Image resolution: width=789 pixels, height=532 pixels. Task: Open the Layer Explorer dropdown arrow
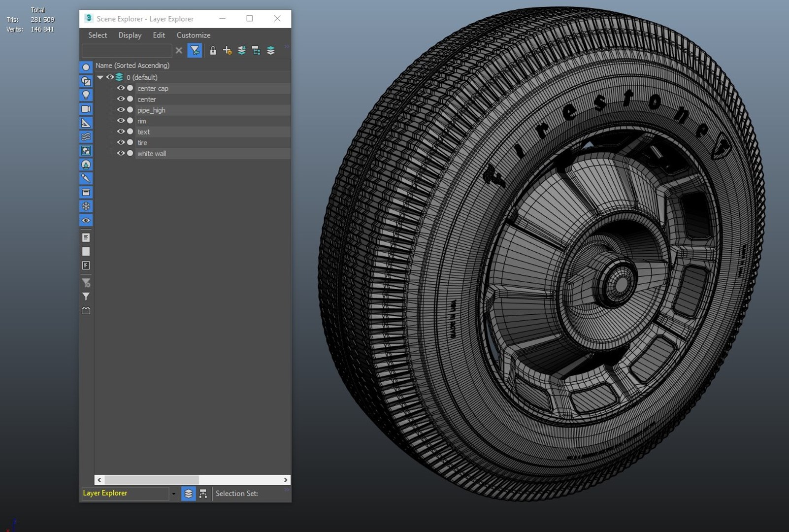[173, 494]
